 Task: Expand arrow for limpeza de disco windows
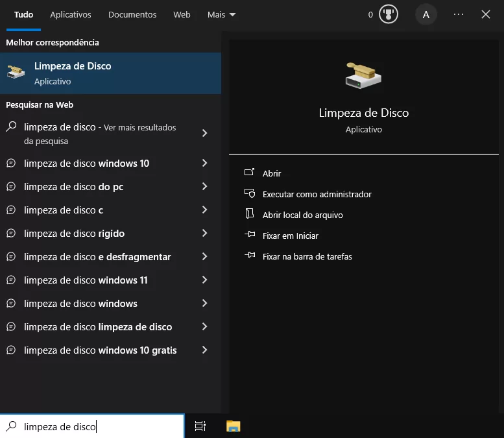pos(204,303)
